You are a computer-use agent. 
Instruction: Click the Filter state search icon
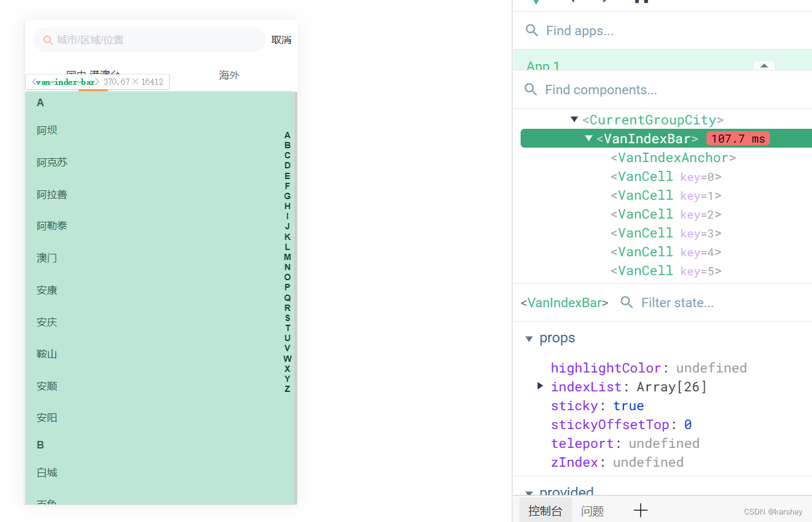tap(627, 302)
